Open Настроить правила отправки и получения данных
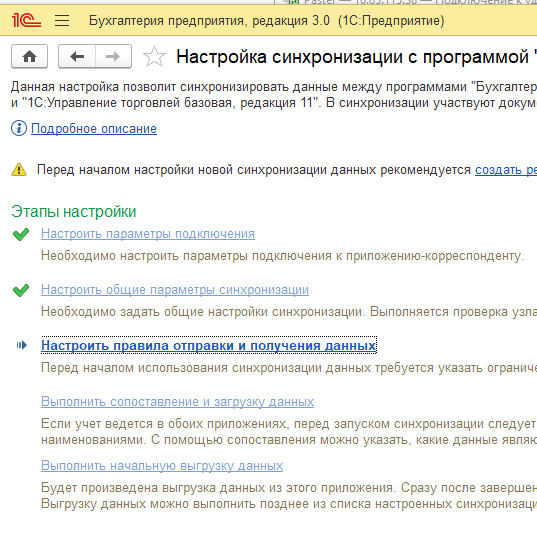Screen dimensions: 537x542 [209, 345]
